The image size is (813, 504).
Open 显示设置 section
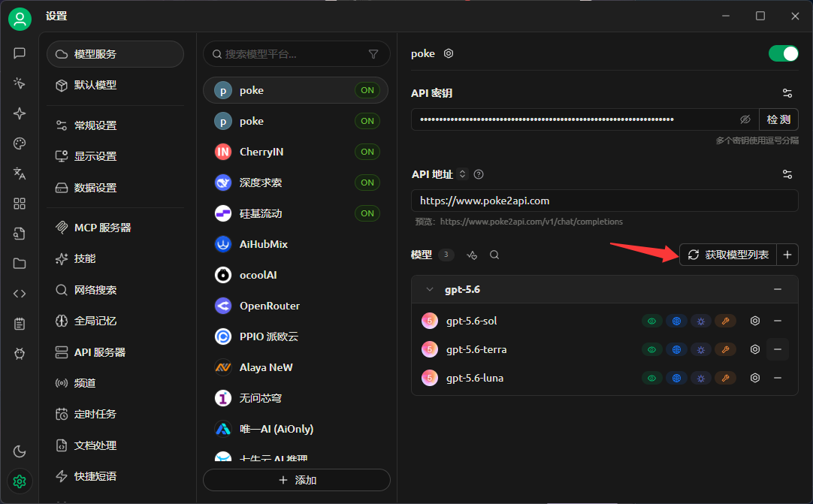click(x=115, y=156)
